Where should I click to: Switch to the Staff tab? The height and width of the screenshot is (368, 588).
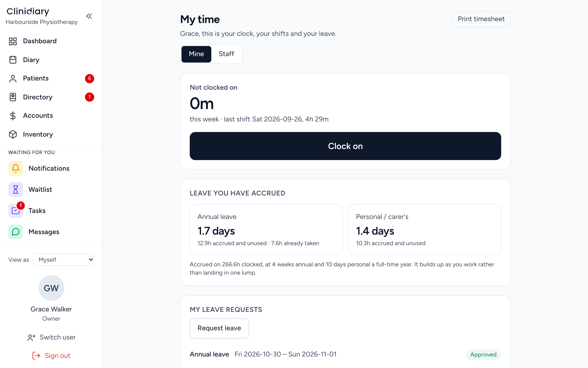[x=226, y=54]
